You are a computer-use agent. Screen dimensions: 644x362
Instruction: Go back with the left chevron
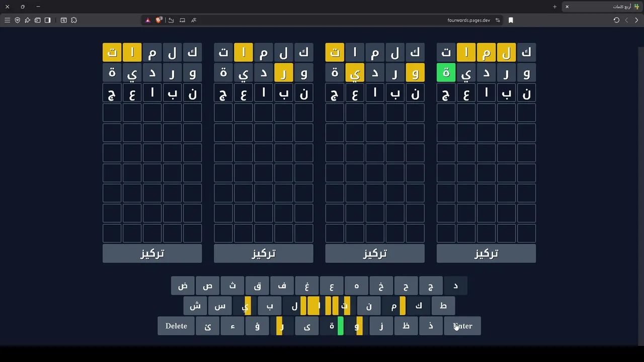tap(626, 20)
